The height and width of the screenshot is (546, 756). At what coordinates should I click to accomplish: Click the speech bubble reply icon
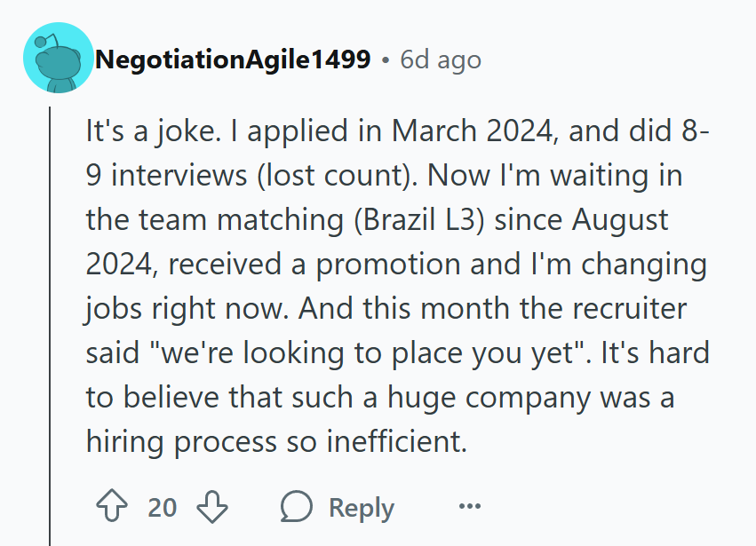click(x=296, y=506)
